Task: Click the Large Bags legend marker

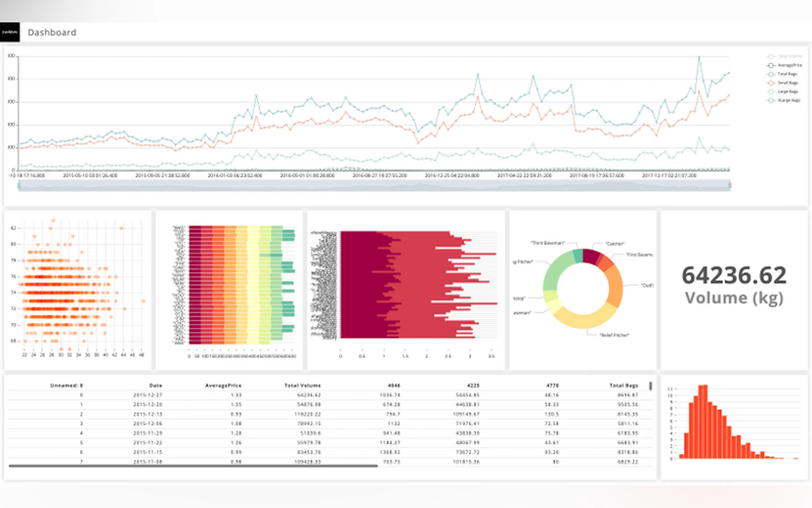Action: coord(771,92)
